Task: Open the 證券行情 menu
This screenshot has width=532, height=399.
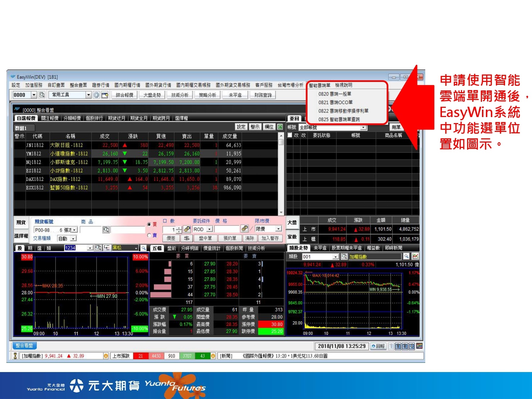Action: 101,85
